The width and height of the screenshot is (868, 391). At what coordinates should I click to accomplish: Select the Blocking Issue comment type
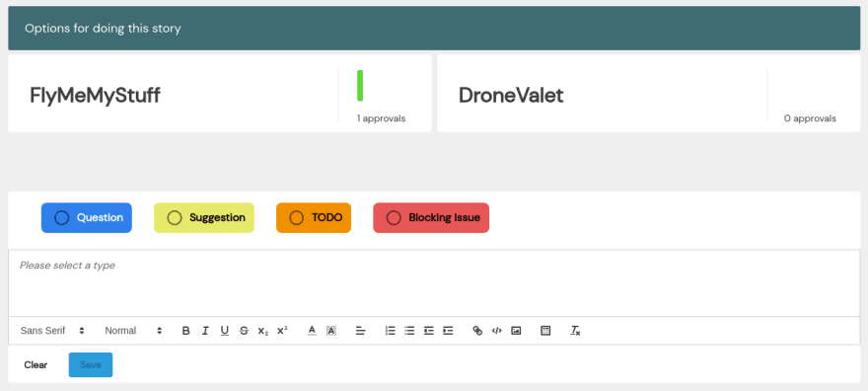pos(431,217)
